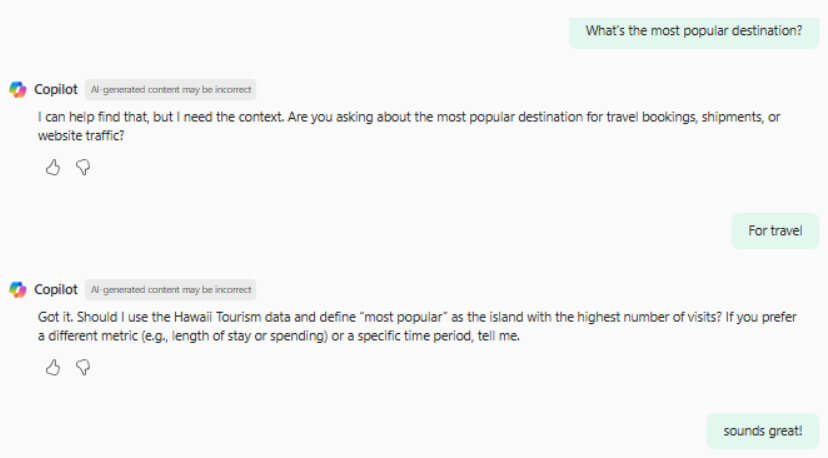This screenshot has width=828, height=458.
Task: Like the first Copilot response with thumbs up
Action: pyautogui.click(x=53, y=168)
